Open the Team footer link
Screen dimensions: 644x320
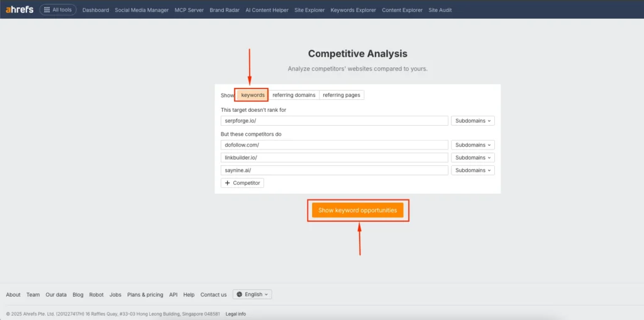click(33, 294)
